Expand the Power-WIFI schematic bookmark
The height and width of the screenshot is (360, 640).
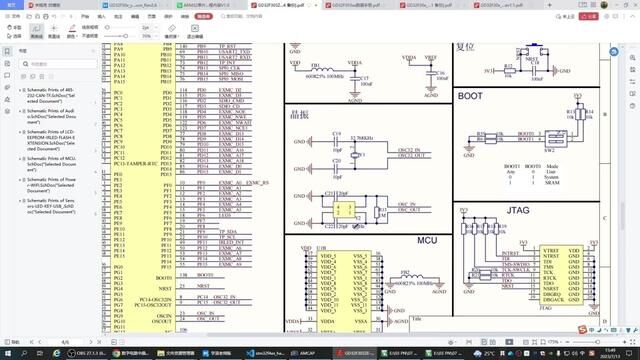(20, 180)
